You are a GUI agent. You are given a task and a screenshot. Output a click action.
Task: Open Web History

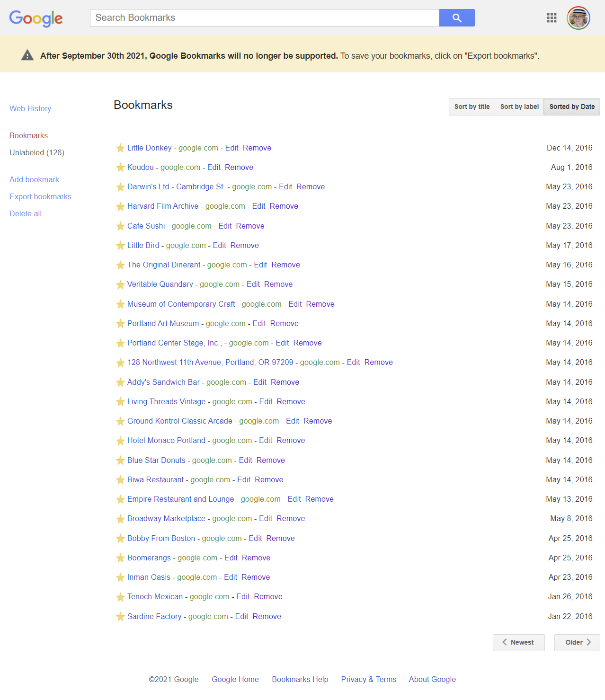click(x=30, y=108)
